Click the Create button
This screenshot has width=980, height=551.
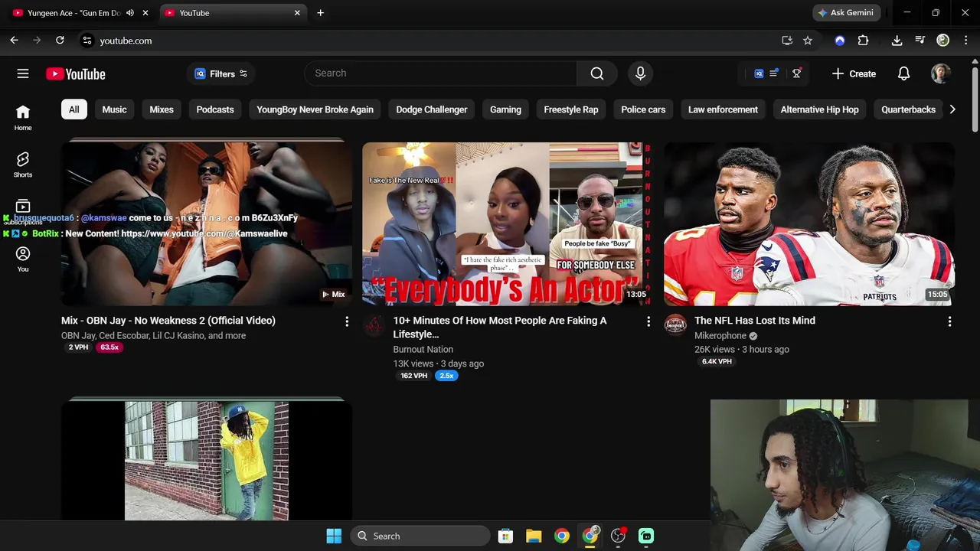point(854,73)
